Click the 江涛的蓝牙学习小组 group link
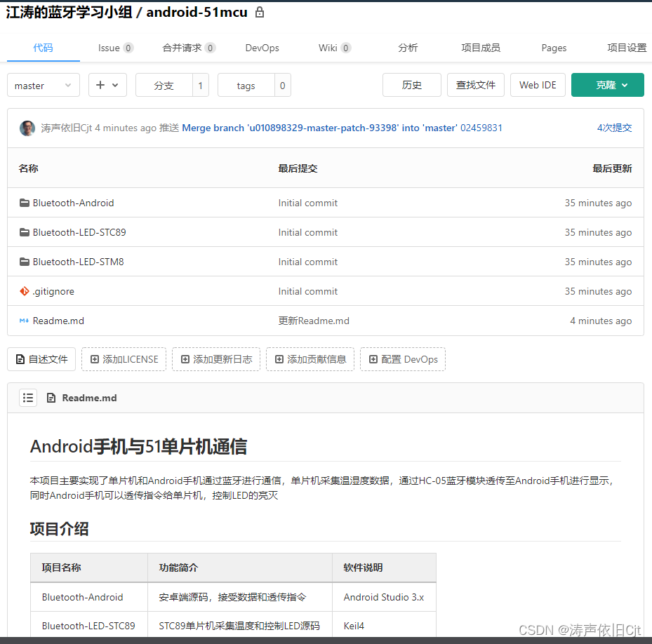 point(69,13)
